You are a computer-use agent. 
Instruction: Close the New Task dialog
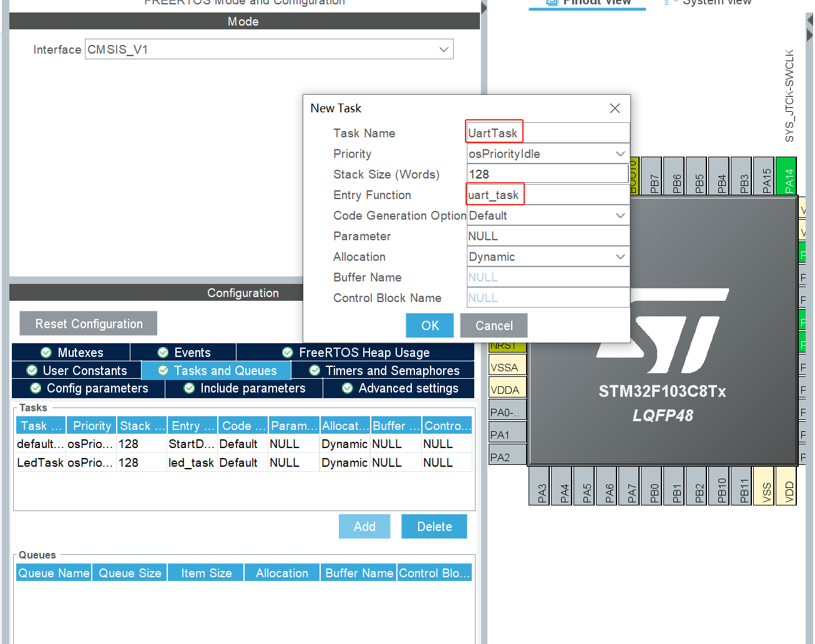click(x=615, y=109)
